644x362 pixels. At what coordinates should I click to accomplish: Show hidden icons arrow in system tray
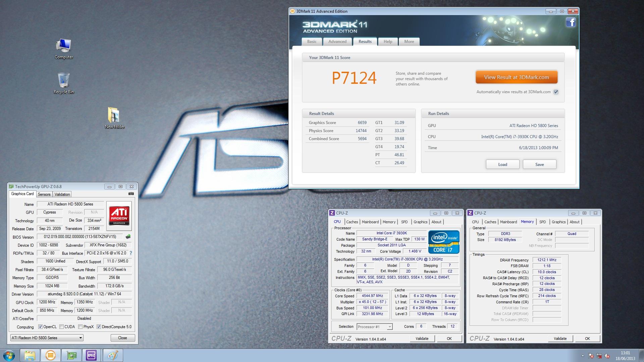[x=583, y=356]
